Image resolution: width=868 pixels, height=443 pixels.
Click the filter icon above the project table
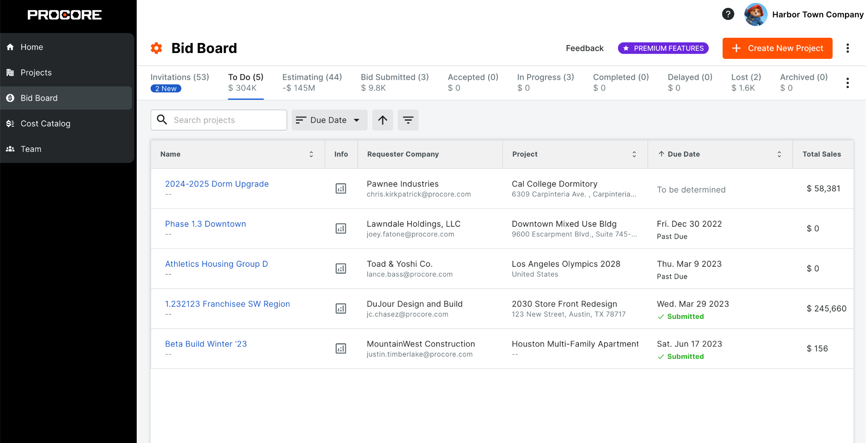click(408, 120)
